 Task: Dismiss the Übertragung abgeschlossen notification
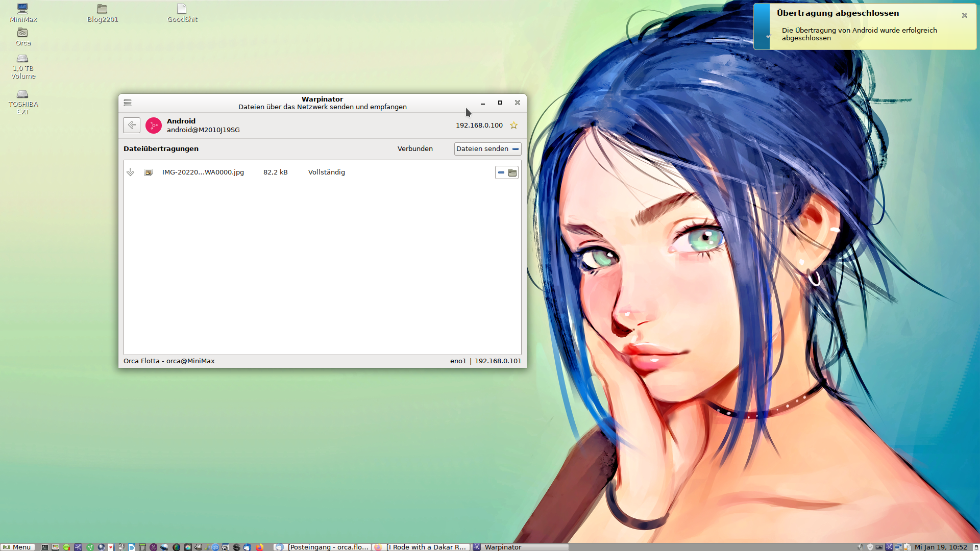[965, 15]
